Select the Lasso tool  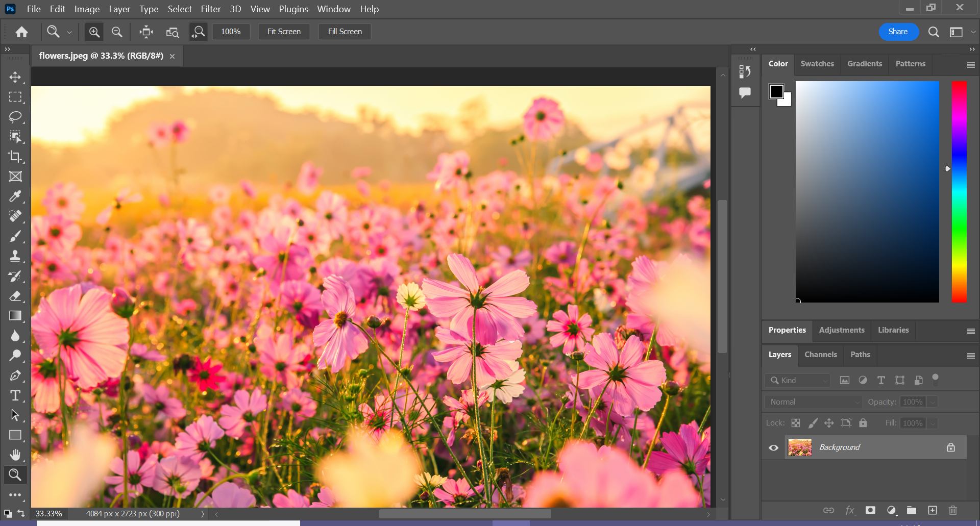[15, 117]
